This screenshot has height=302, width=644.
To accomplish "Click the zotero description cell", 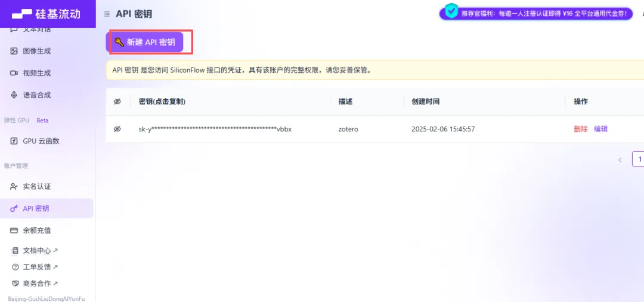I will pos(348,129).
